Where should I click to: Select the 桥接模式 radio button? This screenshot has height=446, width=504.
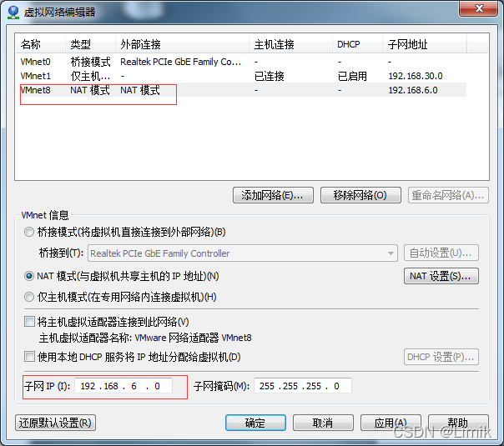coord(29,232)
